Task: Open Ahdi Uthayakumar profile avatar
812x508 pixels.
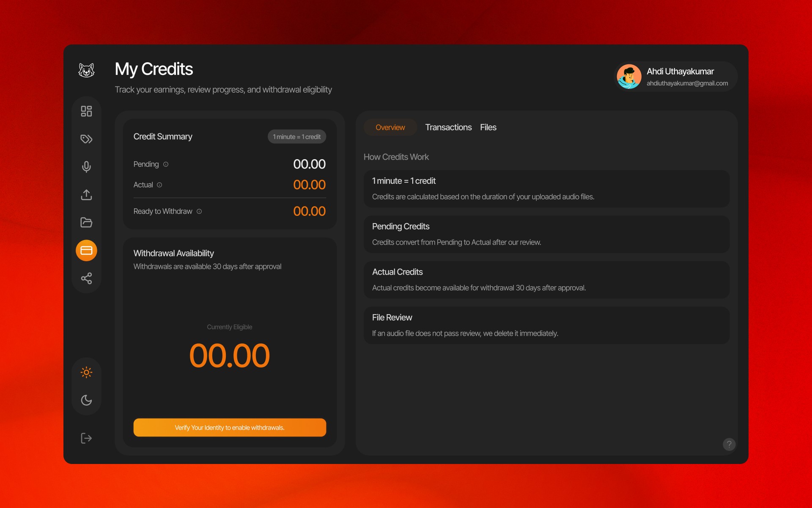Action: pyautogui.click(x=629, y=77)
